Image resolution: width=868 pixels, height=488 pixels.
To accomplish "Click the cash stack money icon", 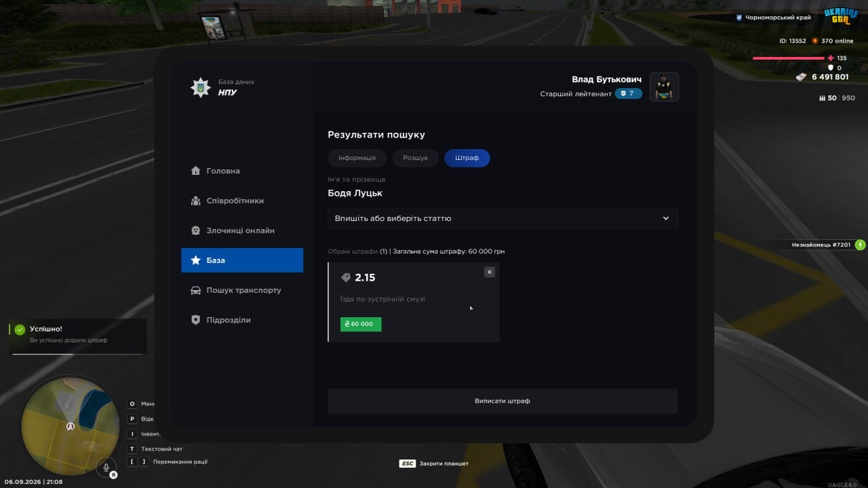I will (801, 77).
